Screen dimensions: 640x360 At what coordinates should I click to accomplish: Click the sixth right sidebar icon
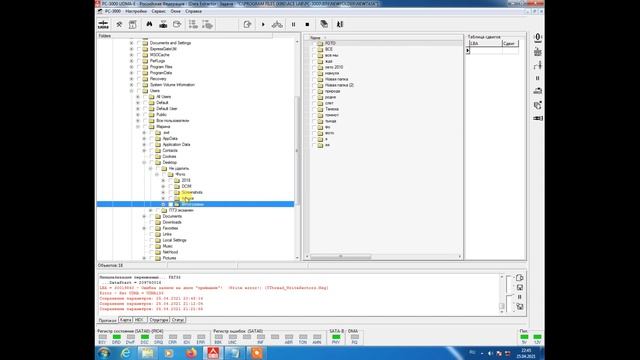click(538, 105)
